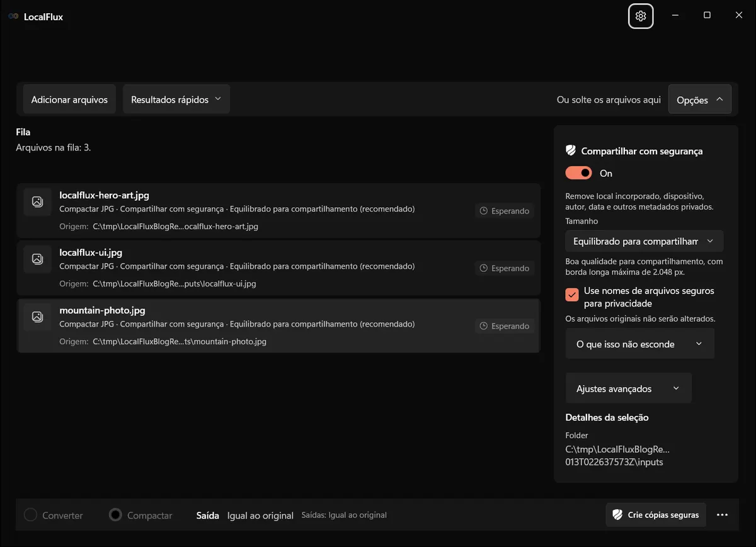
Task: Open the Tamanho size dropdown
Action: pos(644,241)
